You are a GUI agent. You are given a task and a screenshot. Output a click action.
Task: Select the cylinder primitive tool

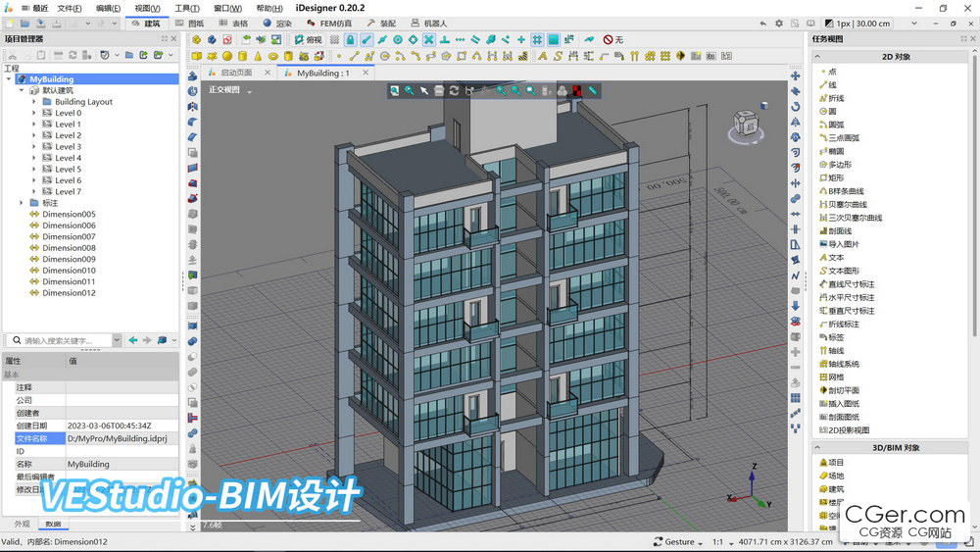pyautogui.click(x=242, y=56)
